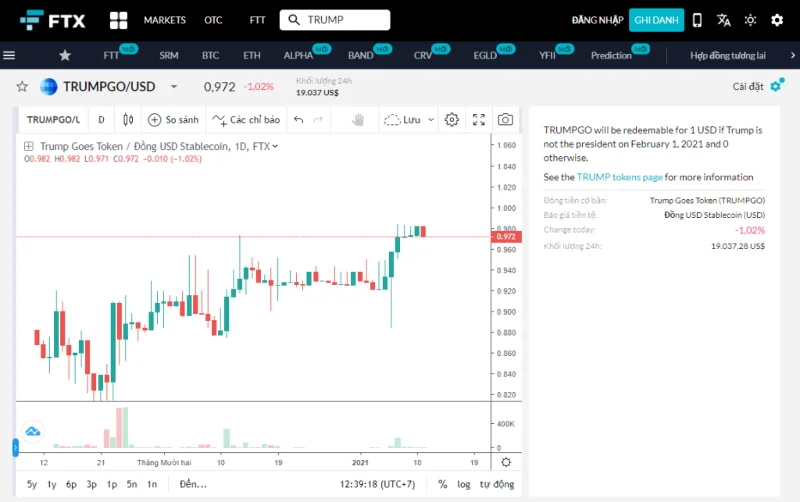Save chart layout with Lưu
800x502 pixels.
pos(402,119)
